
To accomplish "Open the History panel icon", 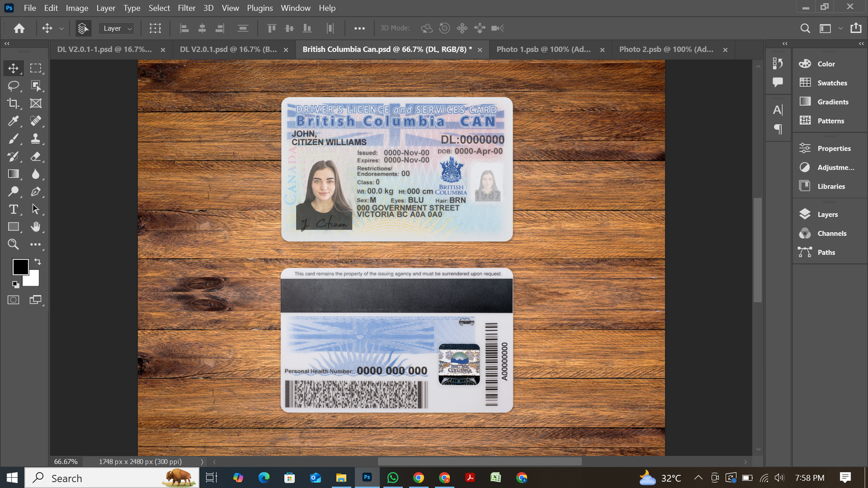I will (x=778, y=63).
